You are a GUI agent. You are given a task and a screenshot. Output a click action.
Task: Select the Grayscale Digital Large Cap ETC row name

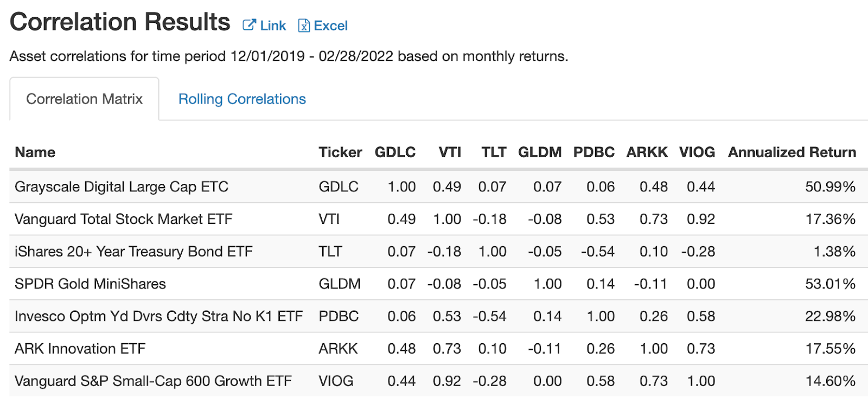(x=122, y=187)
